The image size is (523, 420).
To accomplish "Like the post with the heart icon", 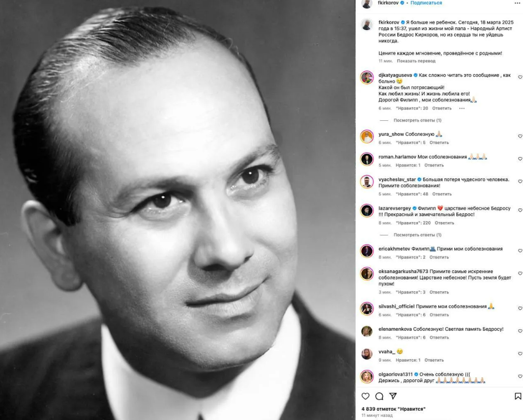I will (x=366, y=396).
